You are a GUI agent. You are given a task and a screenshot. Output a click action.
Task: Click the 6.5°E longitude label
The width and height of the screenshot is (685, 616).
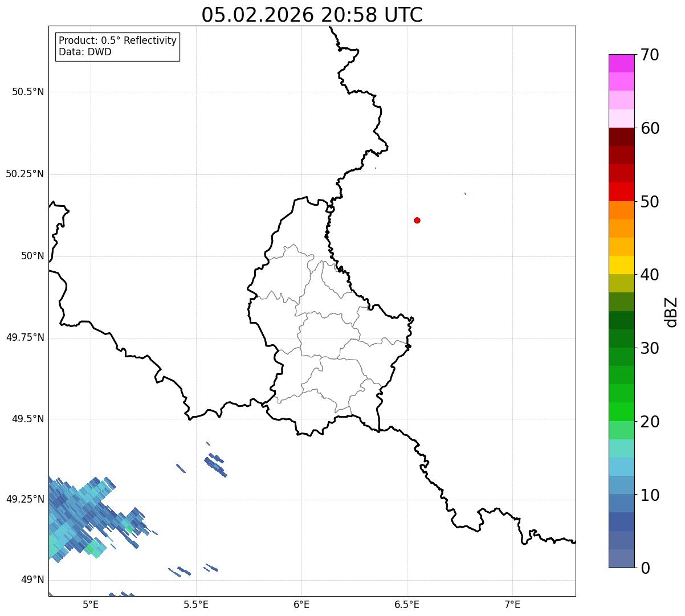click(407, 604)
